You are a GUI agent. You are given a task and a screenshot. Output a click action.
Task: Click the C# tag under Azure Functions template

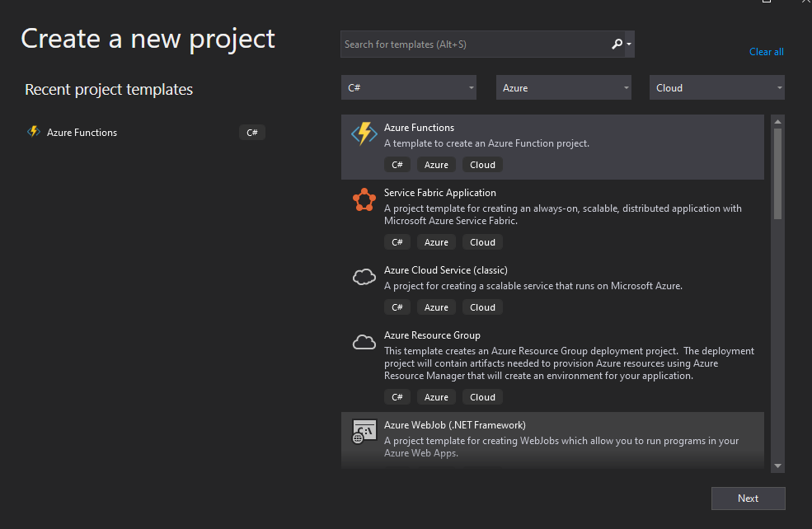pos(397,165)
